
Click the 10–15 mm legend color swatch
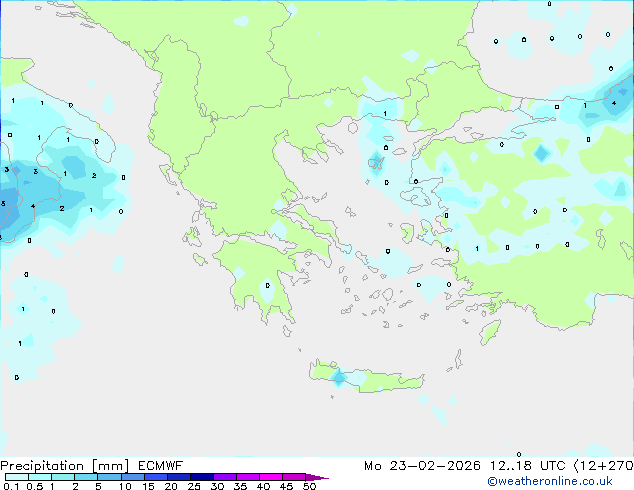132,477
